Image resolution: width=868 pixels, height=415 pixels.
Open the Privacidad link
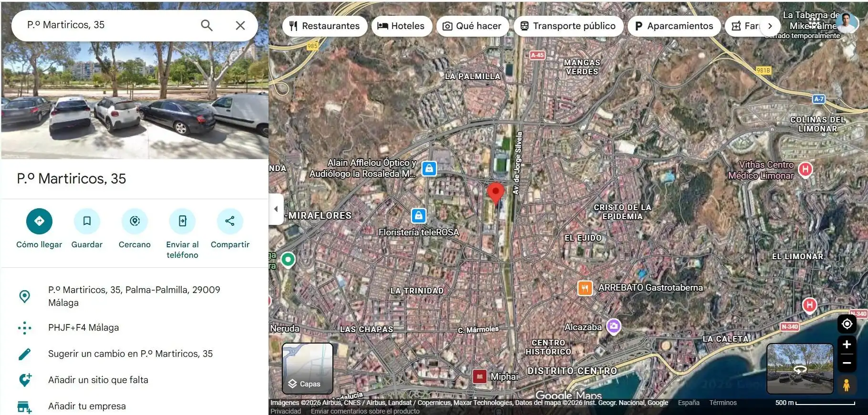(286, 411)
